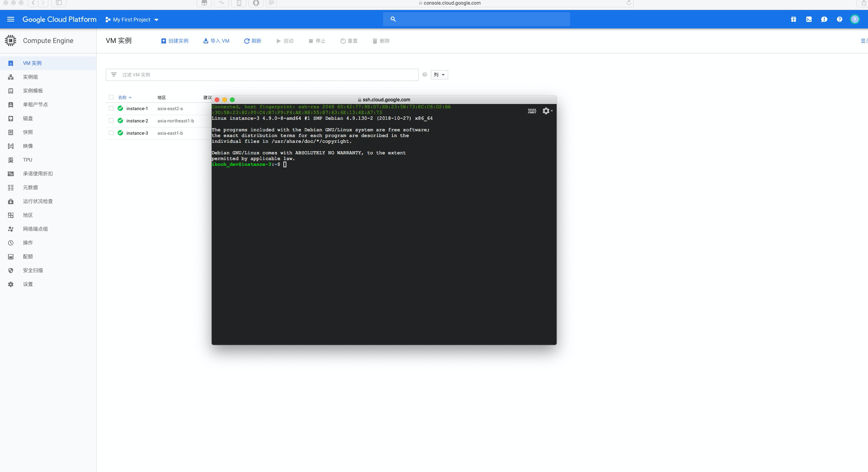Open the instance-3 link
This screenshot has width=868, height=472.
click(137, 133)
